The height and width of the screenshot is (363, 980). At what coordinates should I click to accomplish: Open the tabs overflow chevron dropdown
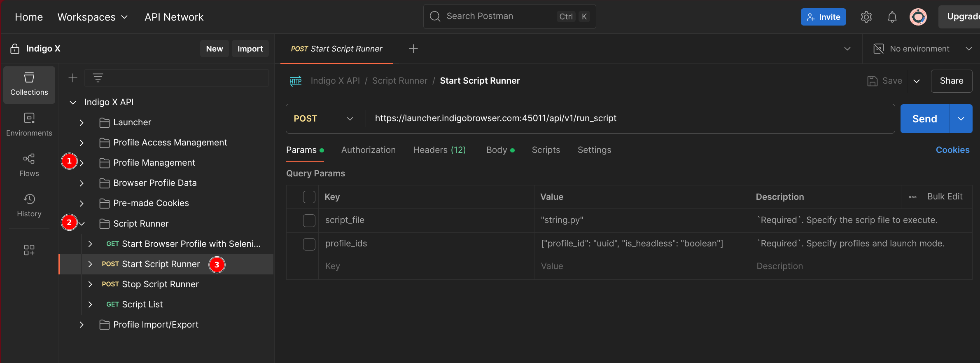[847, 49]
